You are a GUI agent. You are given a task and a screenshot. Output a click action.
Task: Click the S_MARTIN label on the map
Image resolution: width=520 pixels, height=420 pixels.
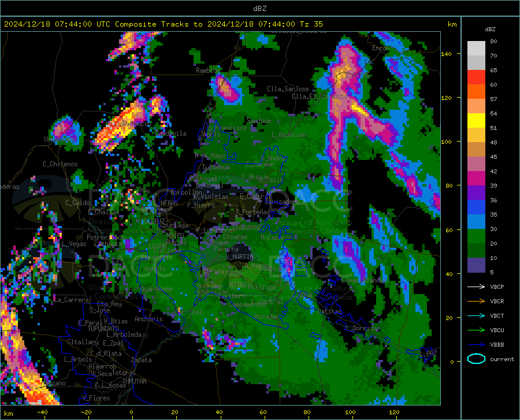pos(239,257)
